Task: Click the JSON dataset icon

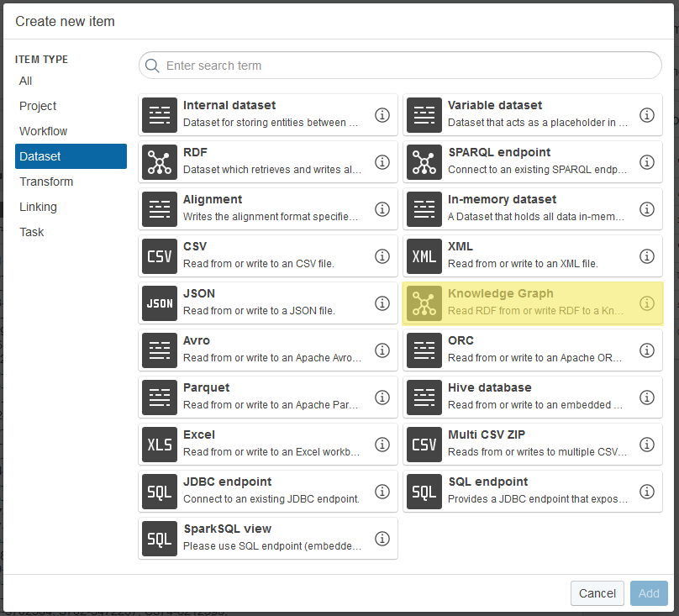Action: tap(159, 303)
